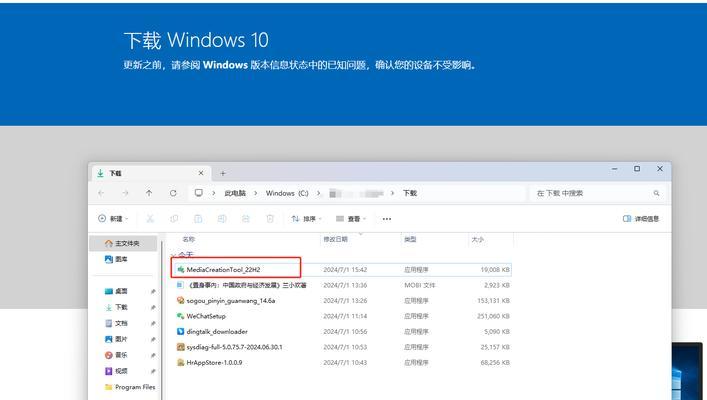
Task: Click 下载 in the address breadcrumb
Action: [x=410, y=193]
